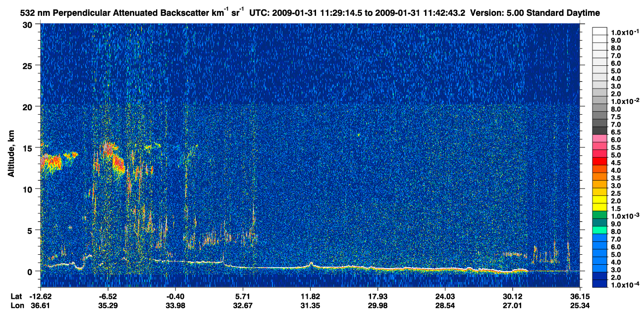Screen dimensions: 644x330
Task: Click the latitude value 17.93
Action: pyautogui.click(x=377, y=296)
